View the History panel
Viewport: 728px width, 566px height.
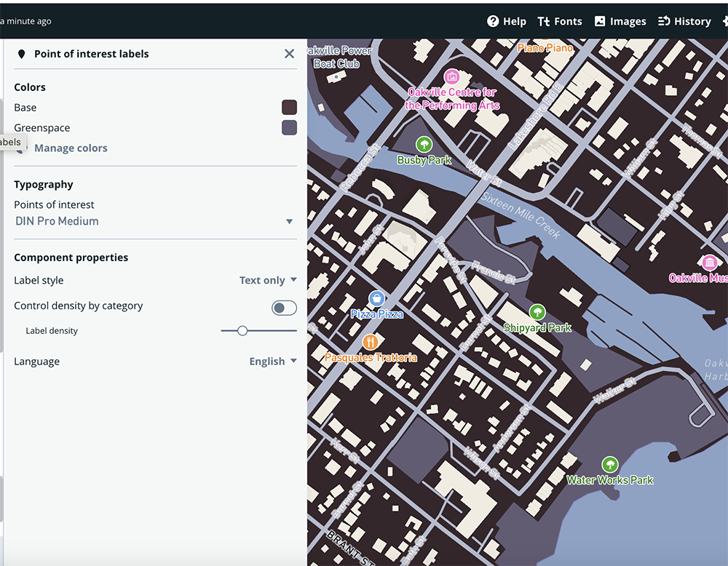684,21
